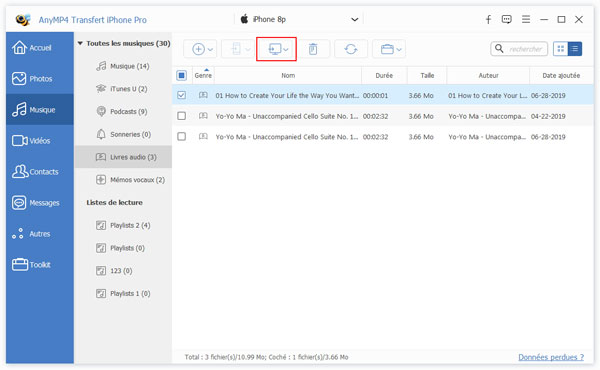The image size is (600, 370).
Task: Select Sonneries (0) category
Action: (123, 134)
